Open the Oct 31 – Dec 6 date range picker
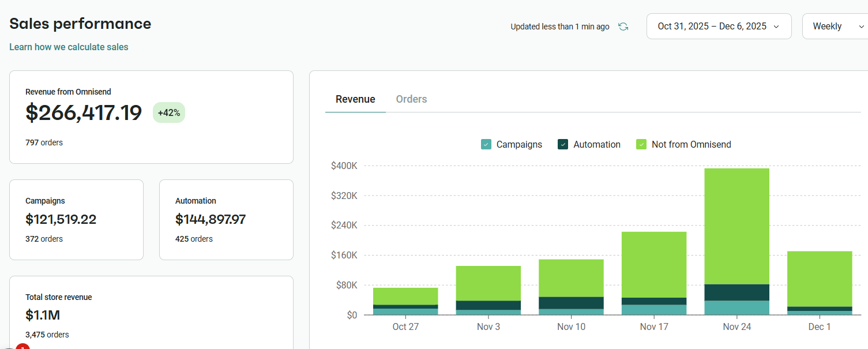Viewport: 868px width, 349px height. tap(719, 26)
